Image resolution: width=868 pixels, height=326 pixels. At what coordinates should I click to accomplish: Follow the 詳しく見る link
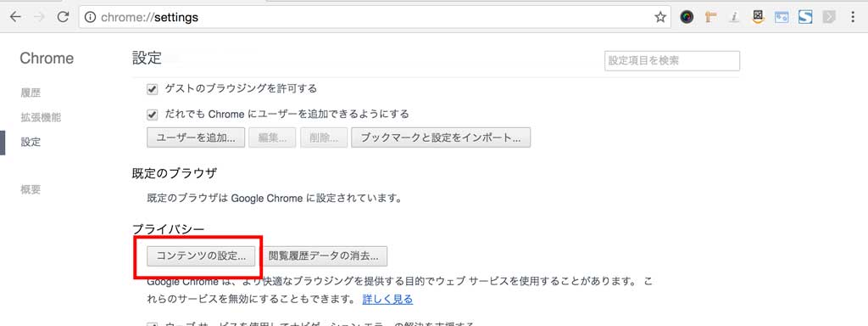tap(387, 300)
